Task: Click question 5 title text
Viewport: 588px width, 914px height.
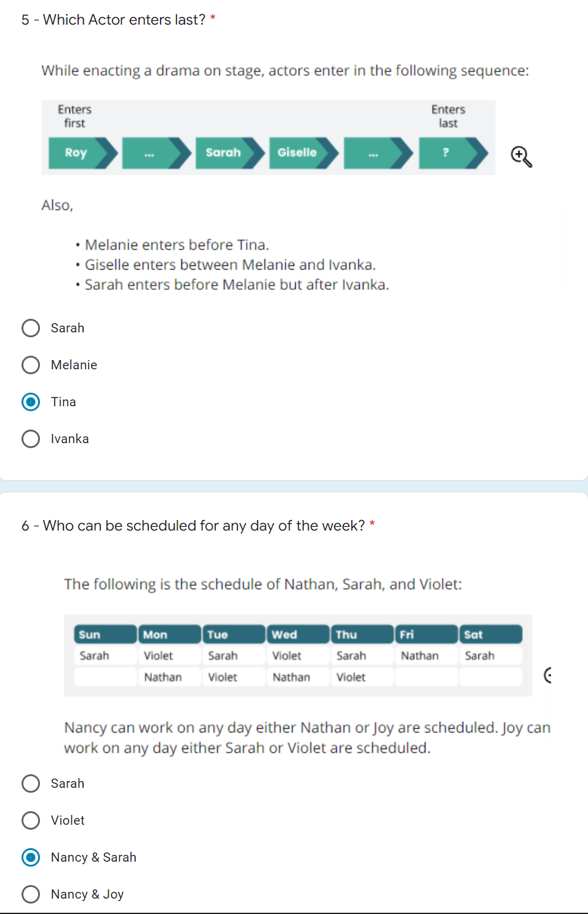Action: 114,20
